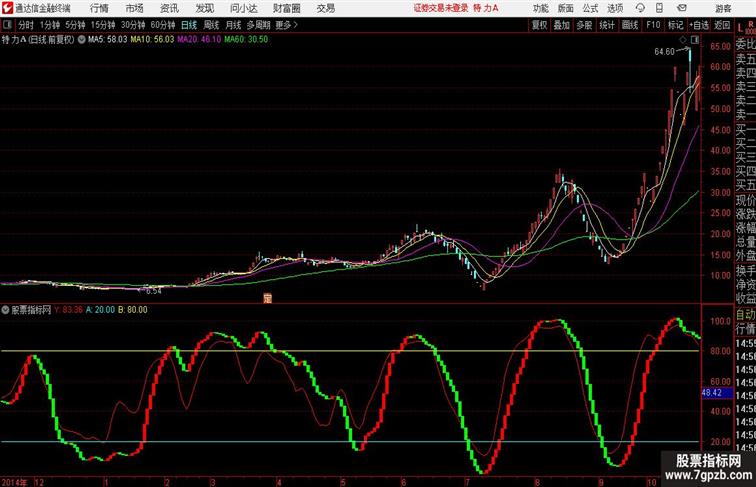
Task: Click the 2014年 date axis label
Action: tap(14, 482)
